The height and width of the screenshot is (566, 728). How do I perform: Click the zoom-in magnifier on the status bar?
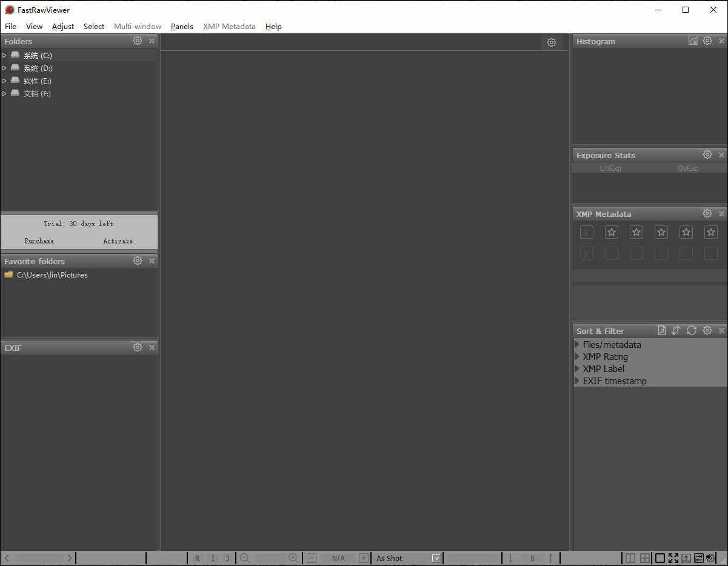pos(293,558)
